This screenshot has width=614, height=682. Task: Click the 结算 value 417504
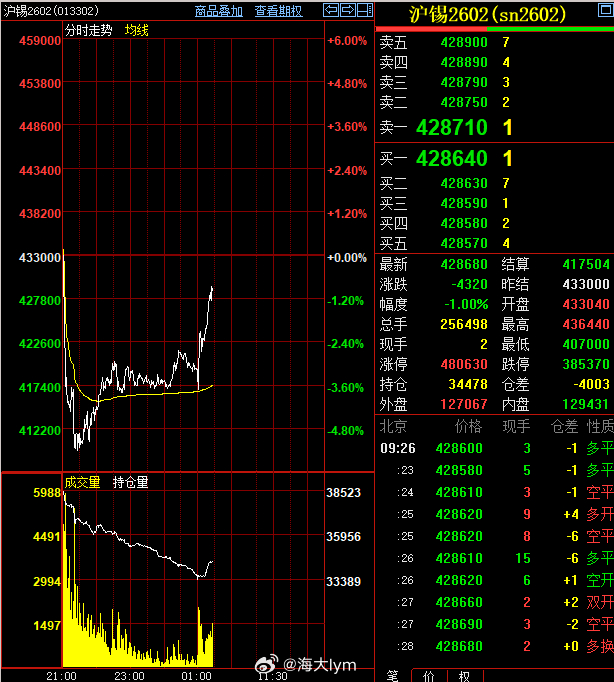(586, 264)
